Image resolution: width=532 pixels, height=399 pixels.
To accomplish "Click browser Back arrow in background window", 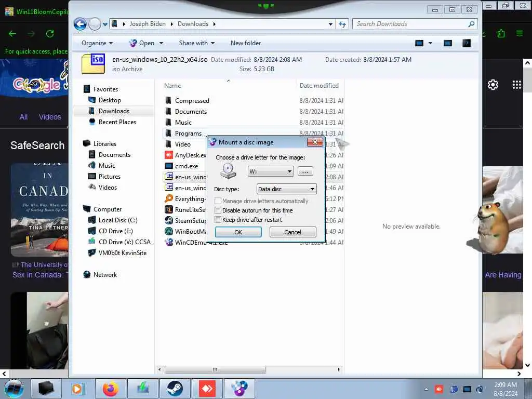I will coord(12,34).
